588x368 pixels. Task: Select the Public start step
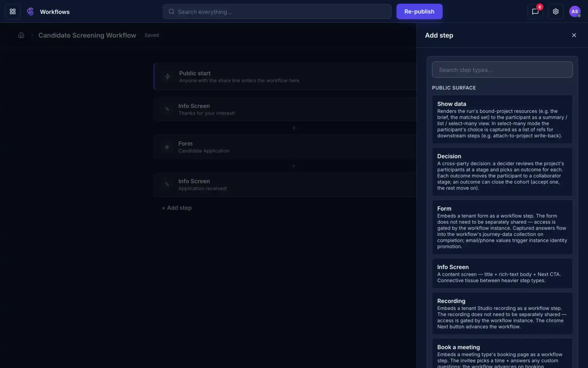pos(285,77)
